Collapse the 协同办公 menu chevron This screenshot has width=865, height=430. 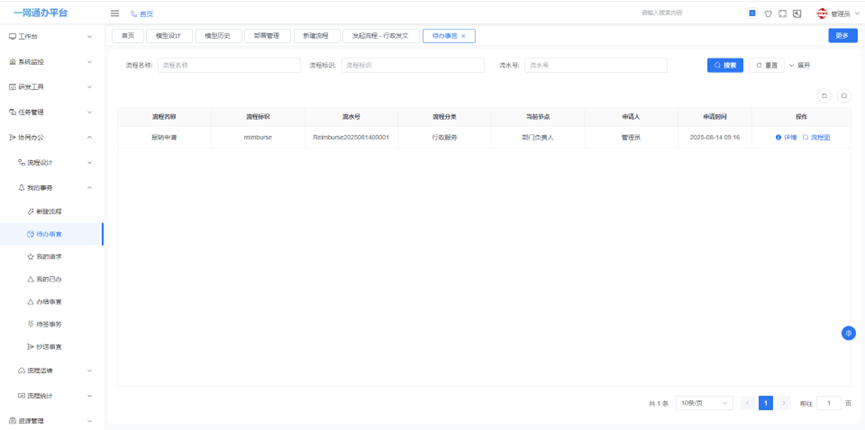(89, 137)
